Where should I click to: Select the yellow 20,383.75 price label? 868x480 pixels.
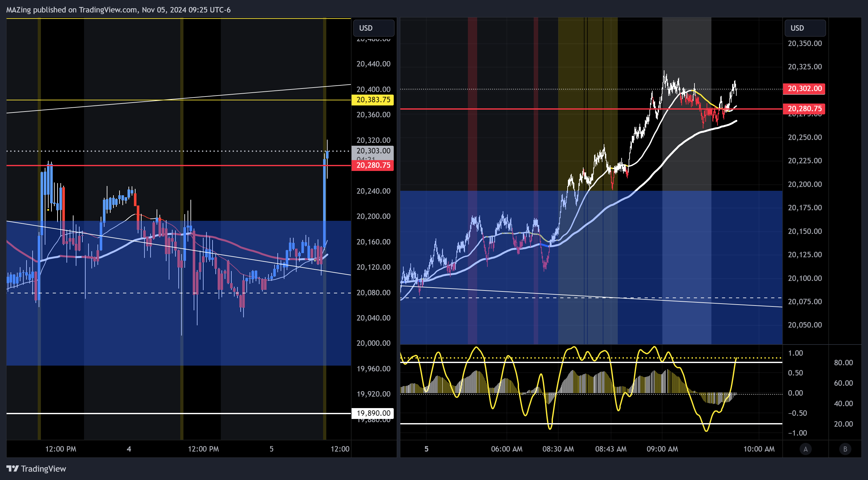(373, 100)
